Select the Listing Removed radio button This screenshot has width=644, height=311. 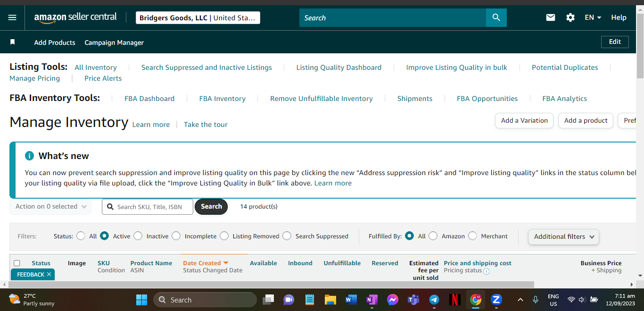224,235
